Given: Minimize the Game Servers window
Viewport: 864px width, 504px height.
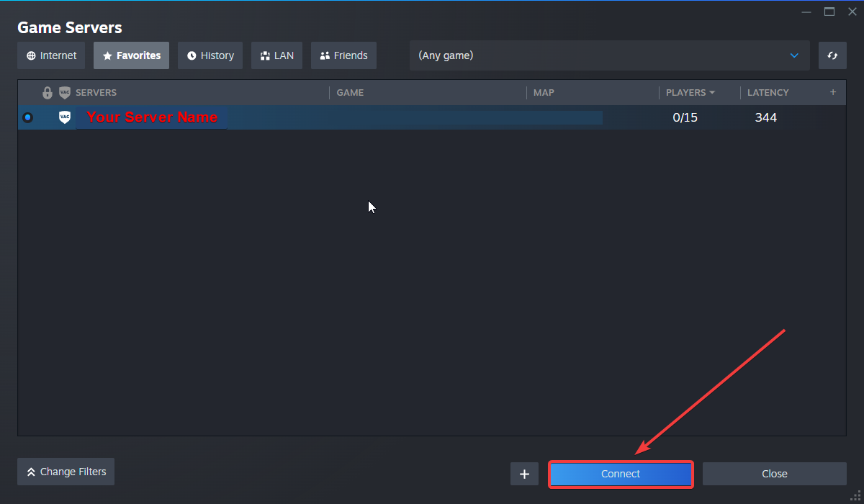Looking at the screenshot, I should [807, 12].
